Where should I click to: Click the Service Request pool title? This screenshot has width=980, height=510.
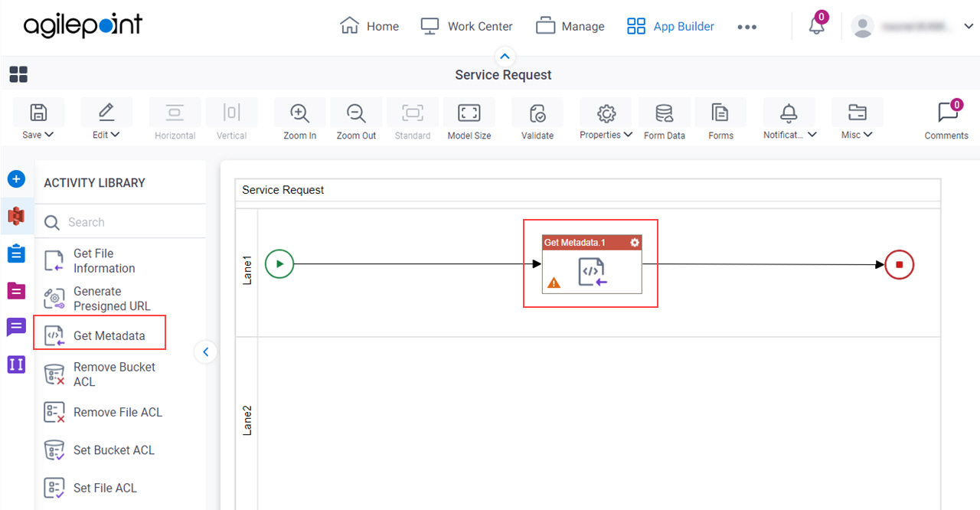coord(283,190)
